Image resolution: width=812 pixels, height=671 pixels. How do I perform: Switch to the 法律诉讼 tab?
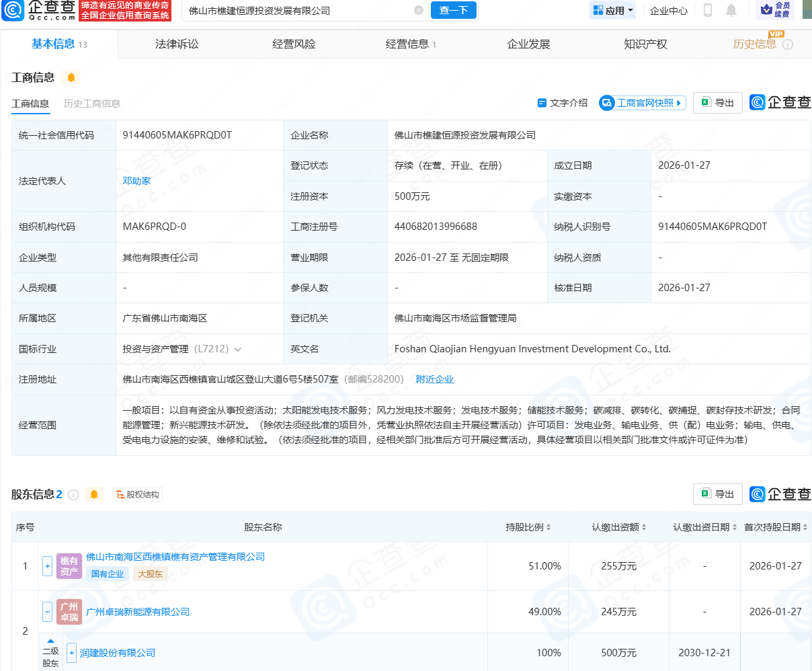pos(177,44)
